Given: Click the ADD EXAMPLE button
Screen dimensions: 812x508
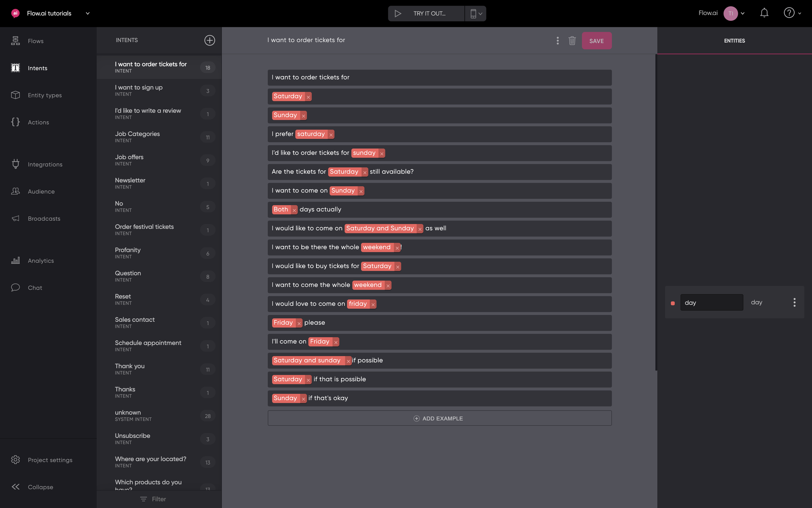Looking at the screenshot, I should click(x=439, y=418).
